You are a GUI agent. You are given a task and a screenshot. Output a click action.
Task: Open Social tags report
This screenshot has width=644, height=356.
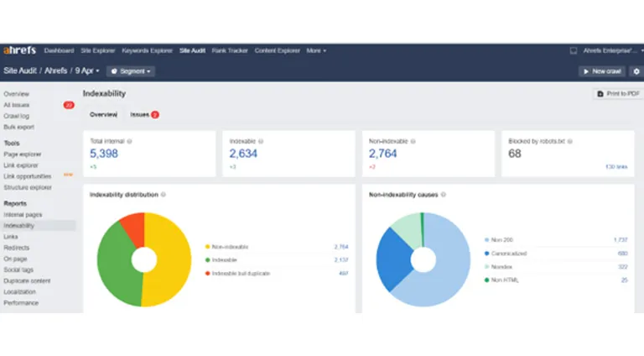point(18,270)
